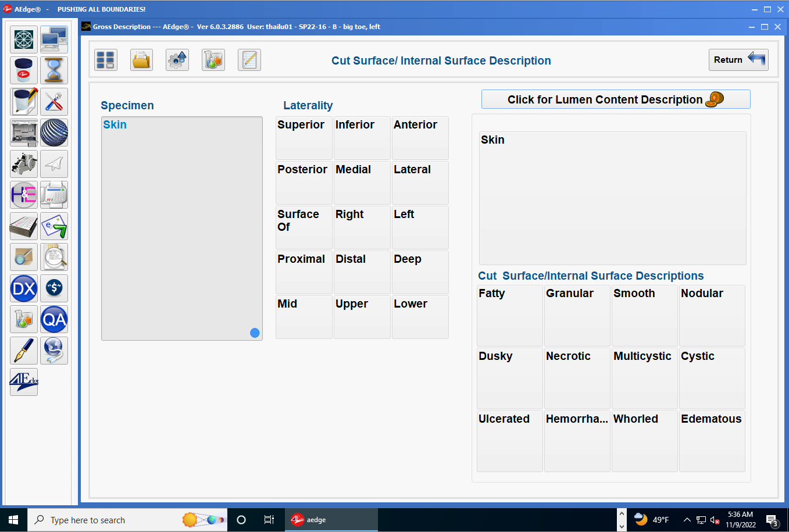
Task: Open the lab beakers icon in left sidebar
Action: 24,319
